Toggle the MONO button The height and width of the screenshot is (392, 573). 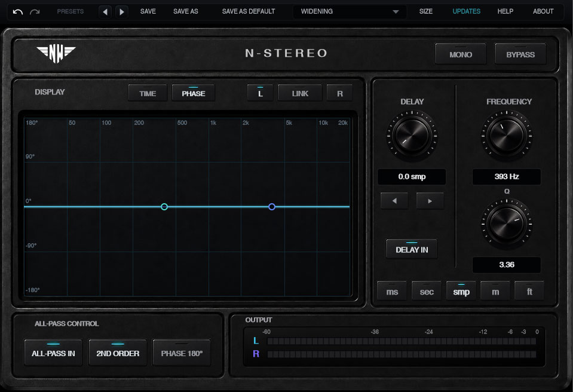(461, 54)
